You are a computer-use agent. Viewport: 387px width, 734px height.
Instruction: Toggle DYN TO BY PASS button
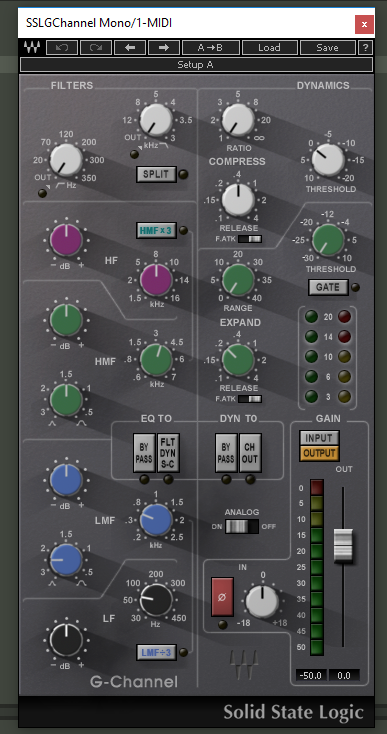[226, 453]
